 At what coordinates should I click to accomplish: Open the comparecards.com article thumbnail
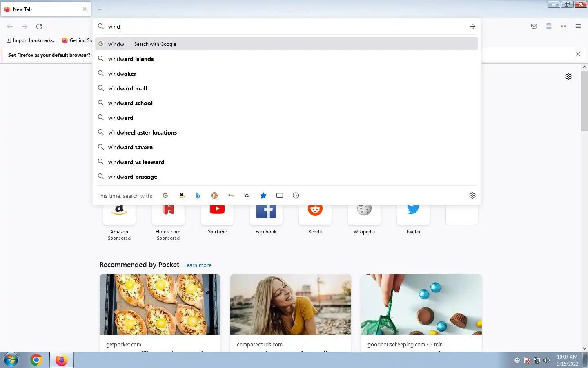click(x=291, y=305)
